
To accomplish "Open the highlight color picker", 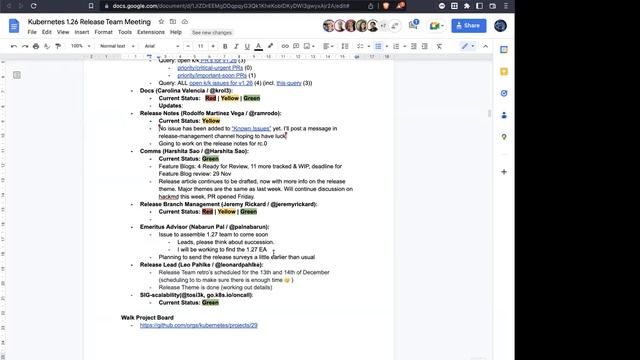I will tap(270, 46).
